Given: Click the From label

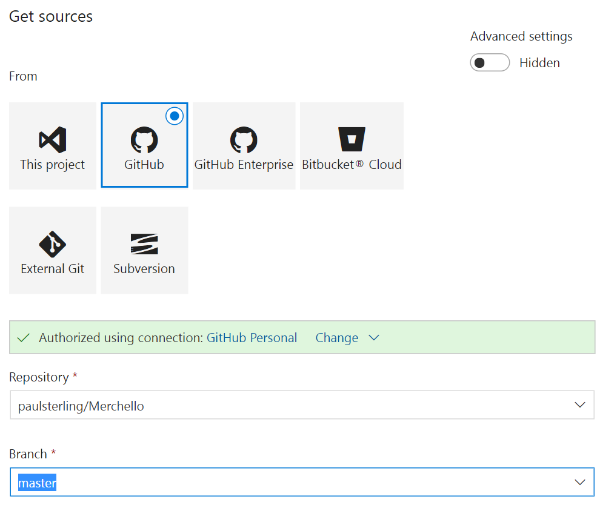Looking at the screenshot, I should [x=23, y=76].
